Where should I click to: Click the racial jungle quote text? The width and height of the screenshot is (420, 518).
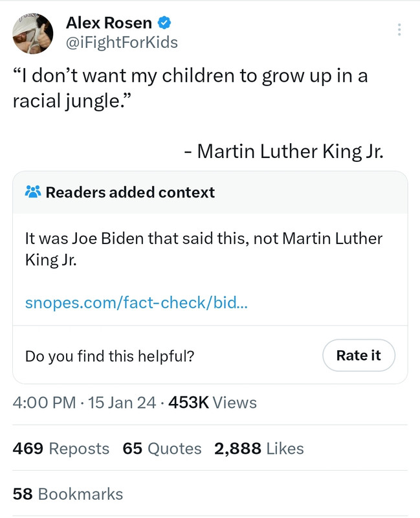190,89
